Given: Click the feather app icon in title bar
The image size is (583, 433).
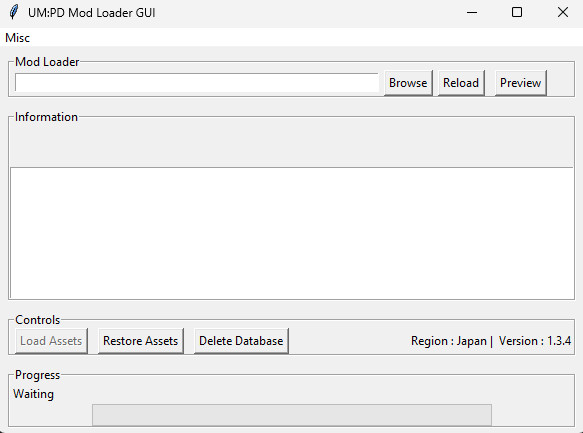Looking at the screenshot, I should coord(14,12).
